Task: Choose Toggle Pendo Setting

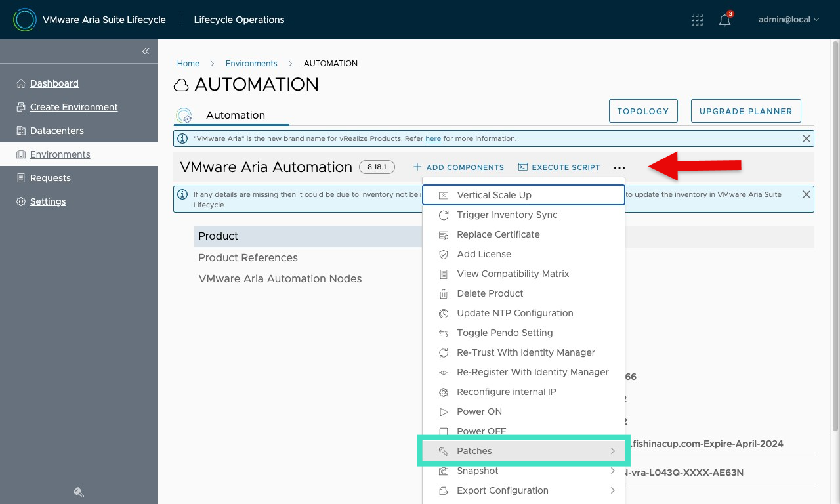Action: (524, 333)
